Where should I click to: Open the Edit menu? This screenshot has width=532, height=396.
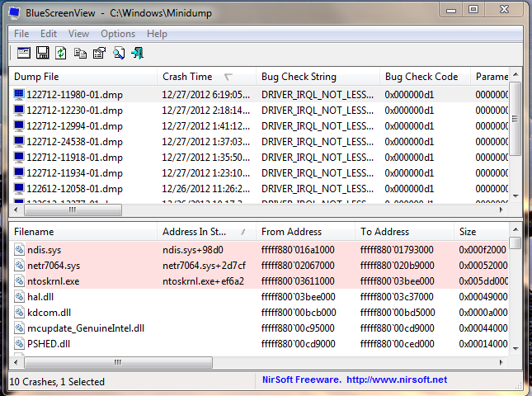coord(49,34)
